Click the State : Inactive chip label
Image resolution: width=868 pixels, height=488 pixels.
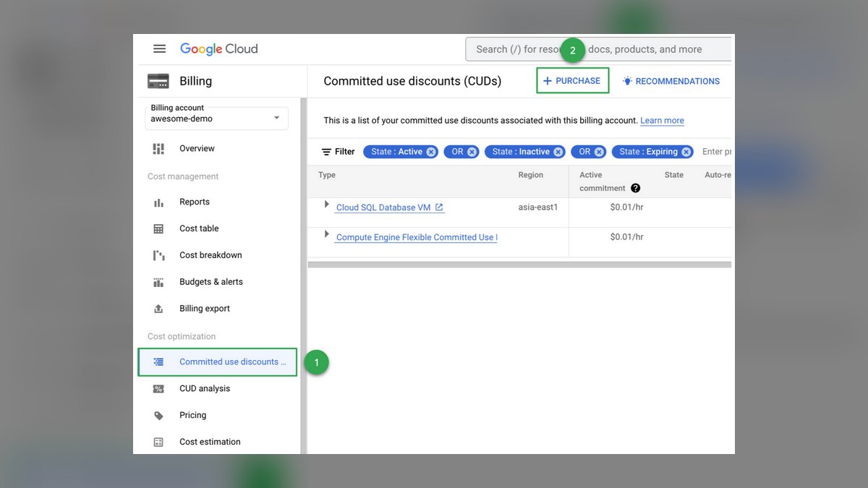pos(521,152)
